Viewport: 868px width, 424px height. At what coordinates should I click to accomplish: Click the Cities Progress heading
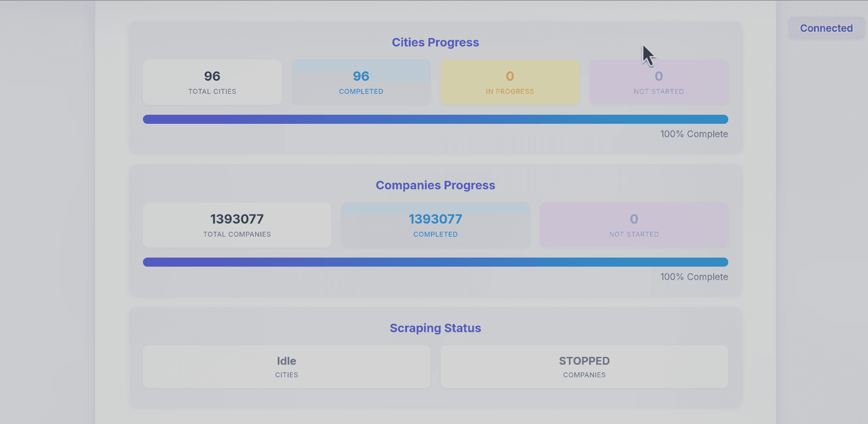coord(435,42)
